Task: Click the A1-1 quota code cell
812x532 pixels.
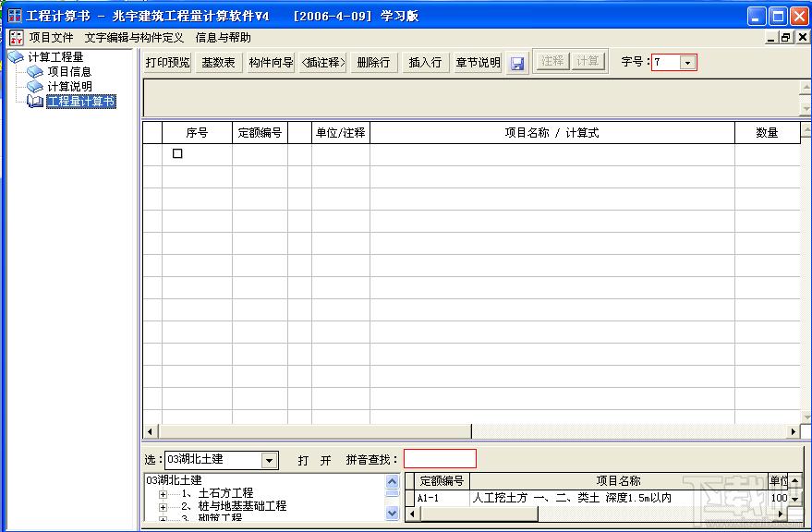Action: pos(442,498)
